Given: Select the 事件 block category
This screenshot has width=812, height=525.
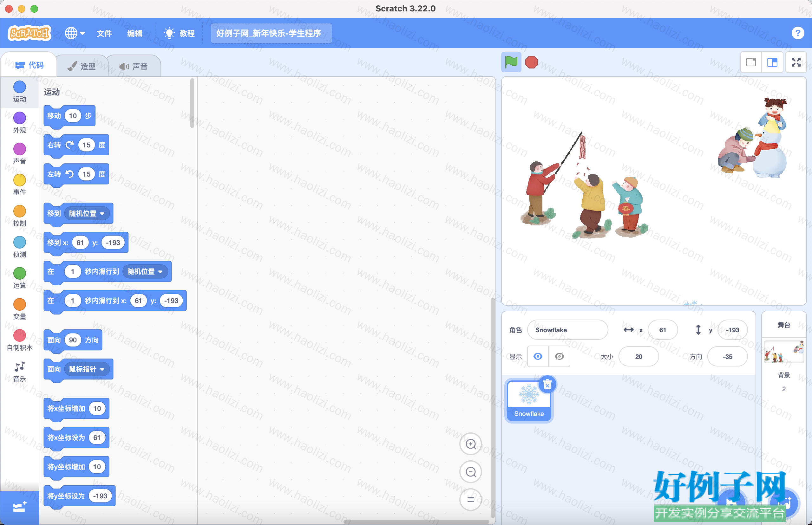Looking at the screenshot, I should [19, 185].
